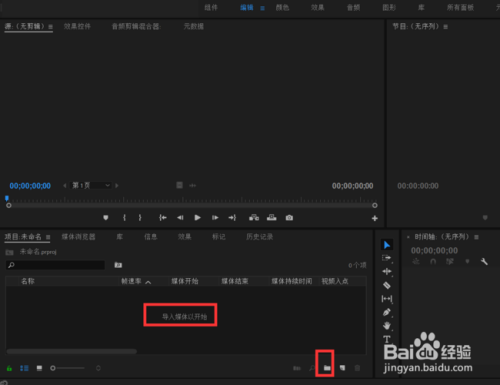The height and width of the screenshot is (385, 500).
Task: Select the Razor tool
Action: pyautogui.click(x=387, y=285)
